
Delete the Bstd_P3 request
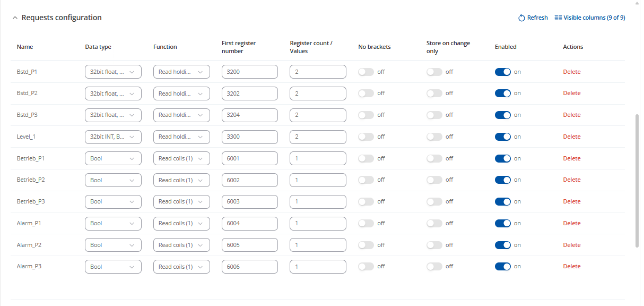coord(572,115)
